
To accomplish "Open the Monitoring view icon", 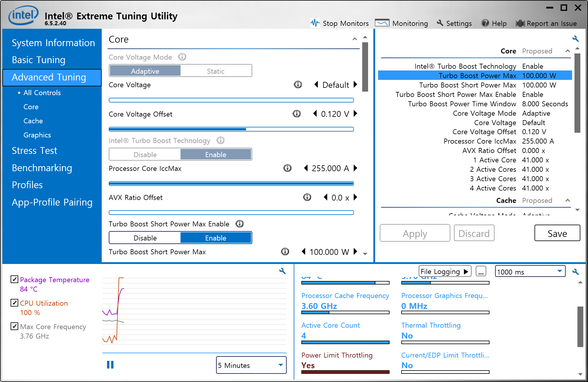I will (382, 23).
